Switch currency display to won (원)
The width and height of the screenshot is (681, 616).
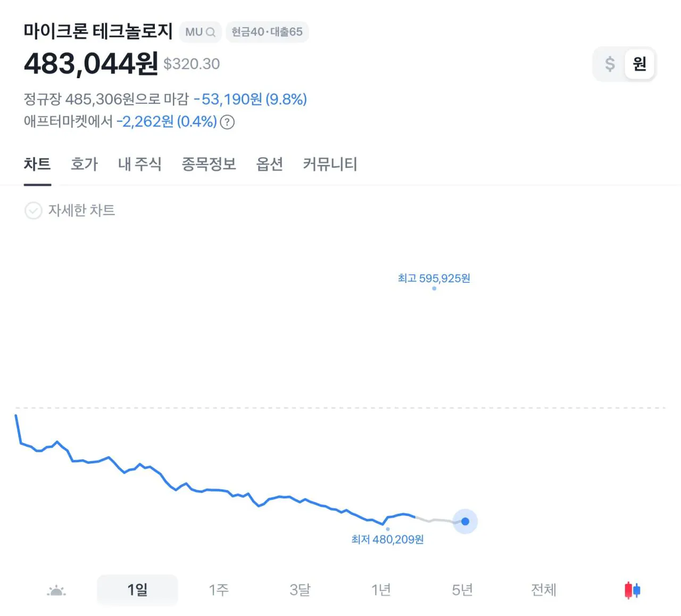[x=639, y=64]
